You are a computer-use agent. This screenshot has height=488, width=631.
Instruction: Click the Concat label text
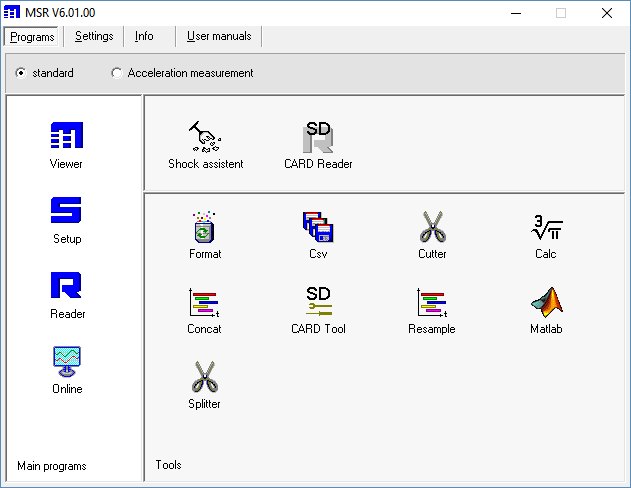[x=204, y=329]
